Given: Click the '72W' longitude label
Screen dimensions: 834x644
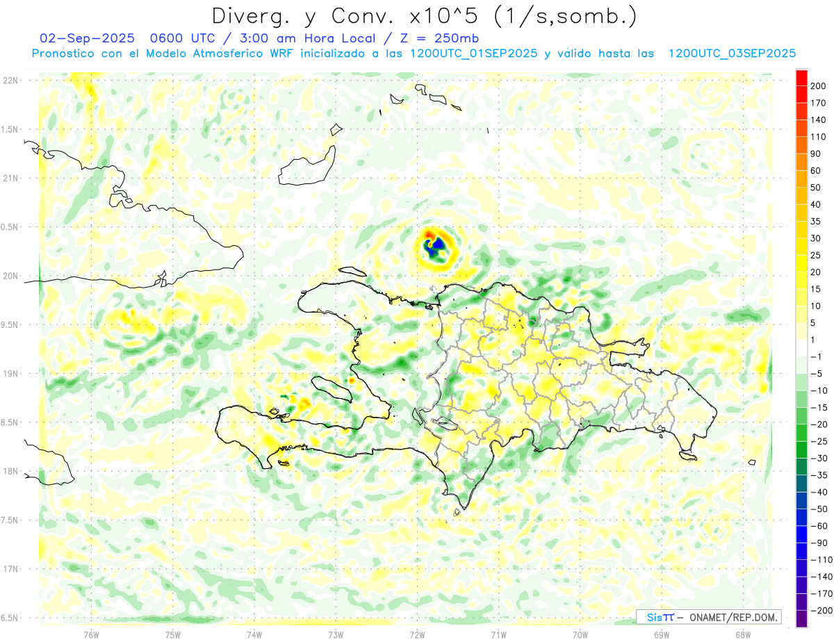Looking at the screenshot, I should coord(417,634).
